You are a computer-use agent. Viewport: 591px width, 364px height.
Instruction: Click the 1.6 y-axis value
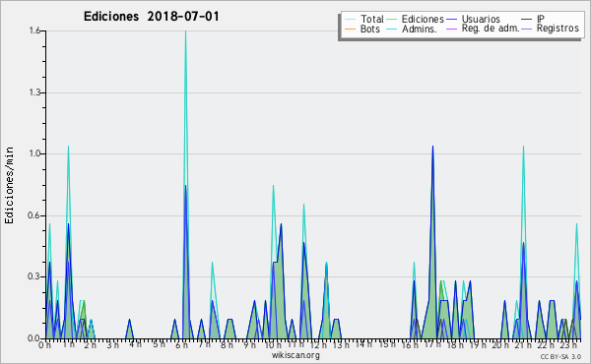[x=34, y=30]
